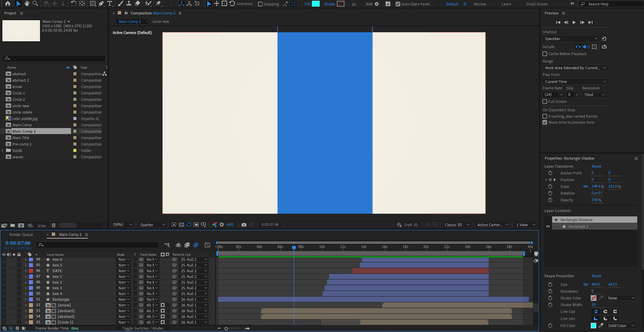Image resolution: width=644 pixels, height=332 pixels.
Task: Open the Render Queue tab
Action: 21,235
